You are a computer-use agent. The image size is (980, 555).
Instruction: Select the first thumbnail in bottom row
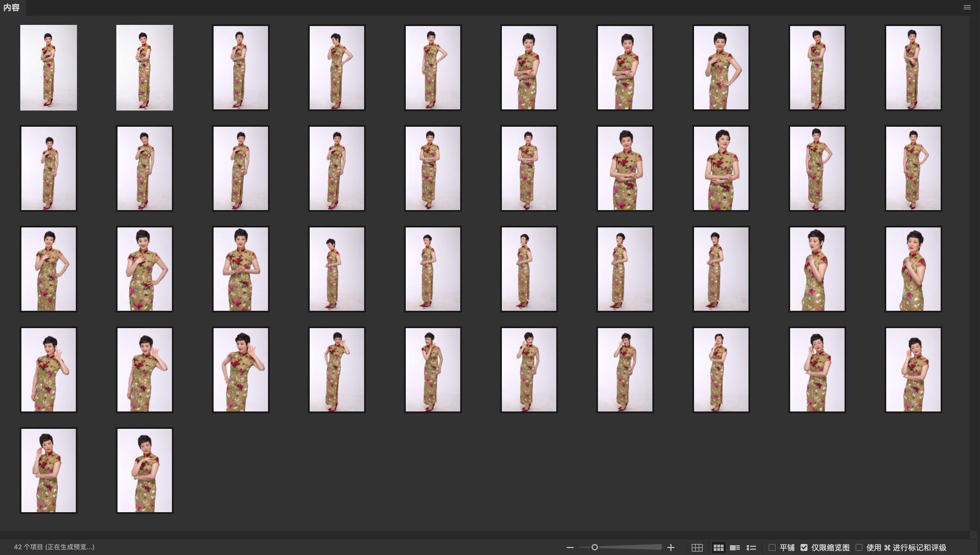coord(49,471)
